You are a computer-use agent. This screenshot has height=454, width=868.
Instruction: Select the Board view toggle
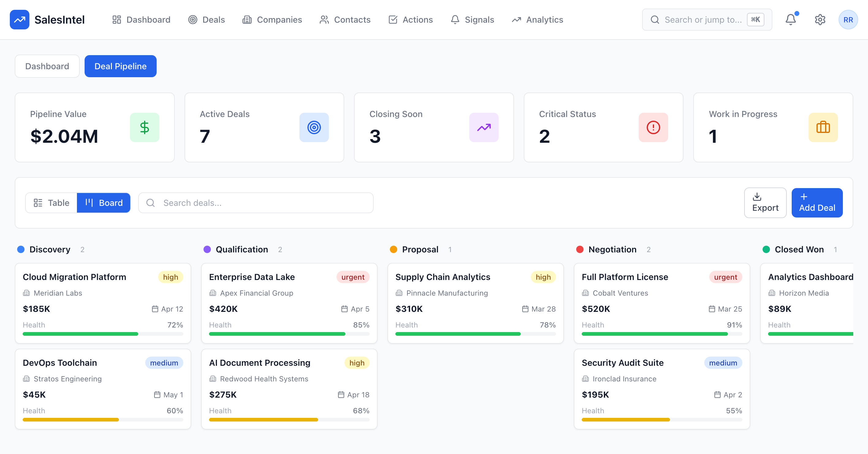pos(104,203)
